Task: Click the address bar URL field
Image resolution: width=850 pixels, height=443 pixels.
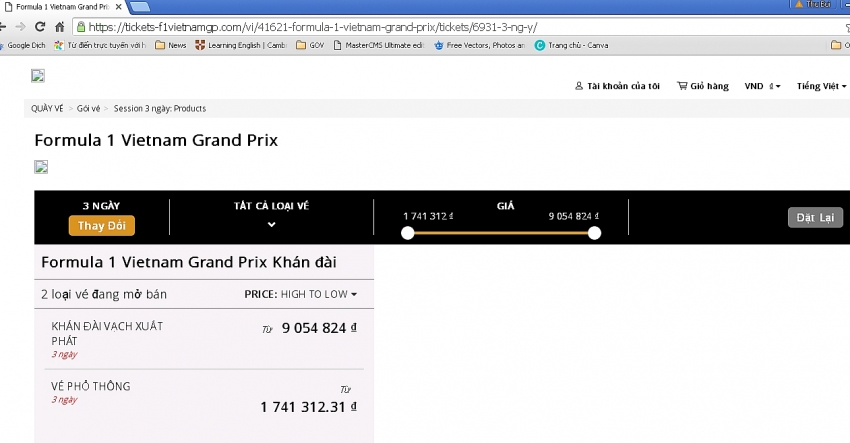Action: [x=400, y=26]
